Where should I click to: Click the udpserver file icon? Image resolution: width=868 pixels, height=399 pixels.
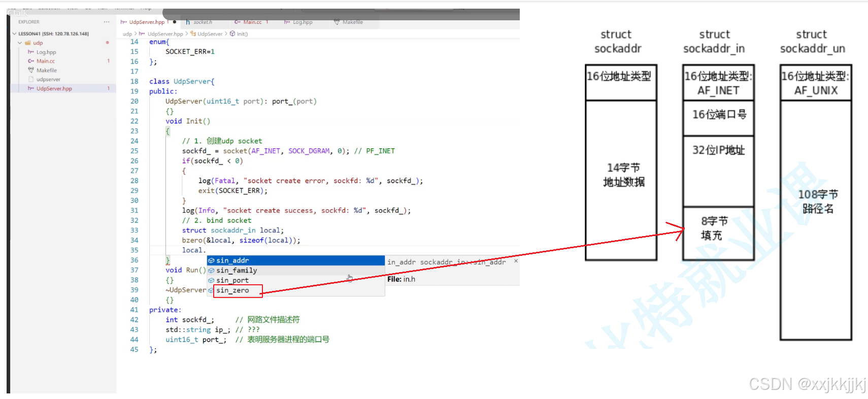31,79
